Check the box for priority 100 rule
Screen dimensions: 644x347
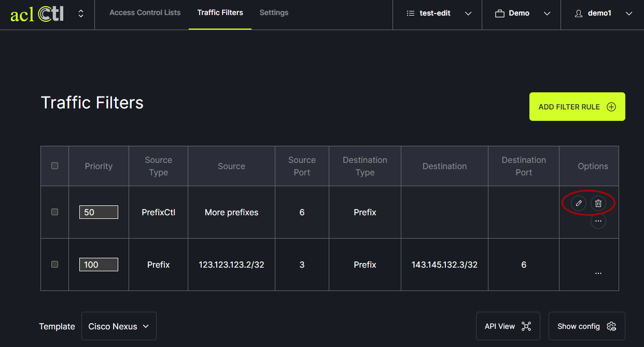point(55,265)
